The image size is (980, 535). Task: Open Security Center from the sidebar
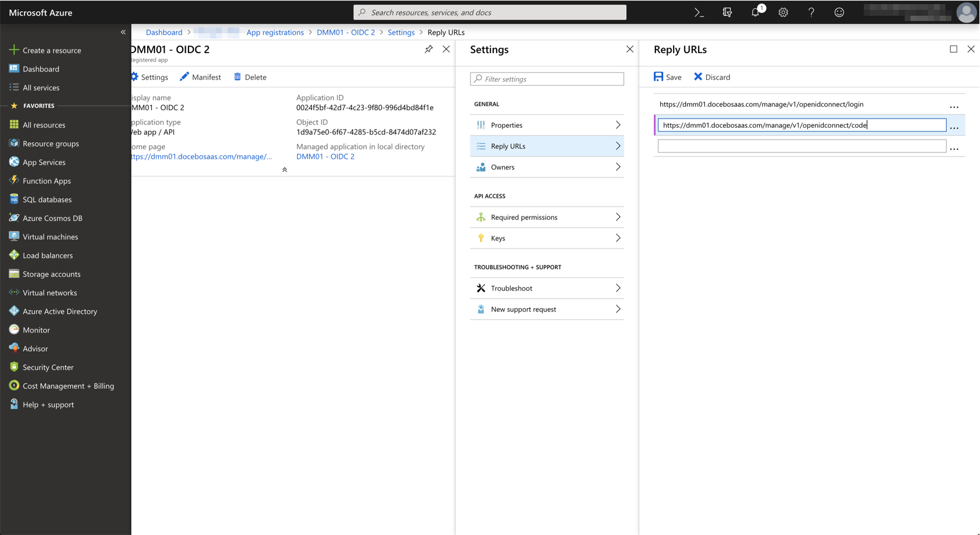click(x=47, y=367)
